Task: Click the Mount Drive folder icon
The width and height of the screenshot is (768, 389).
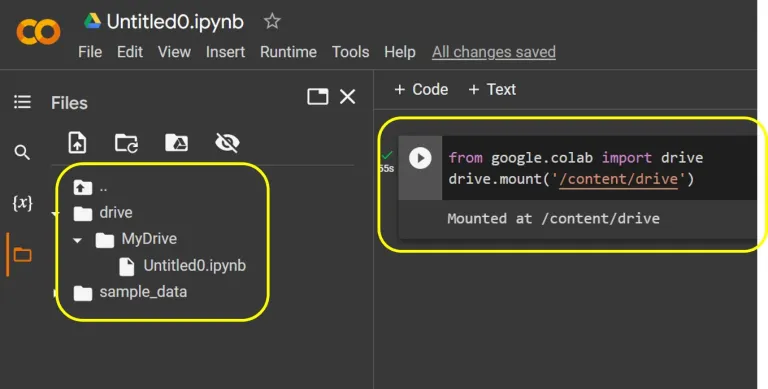Action: (x=176, y=143)
